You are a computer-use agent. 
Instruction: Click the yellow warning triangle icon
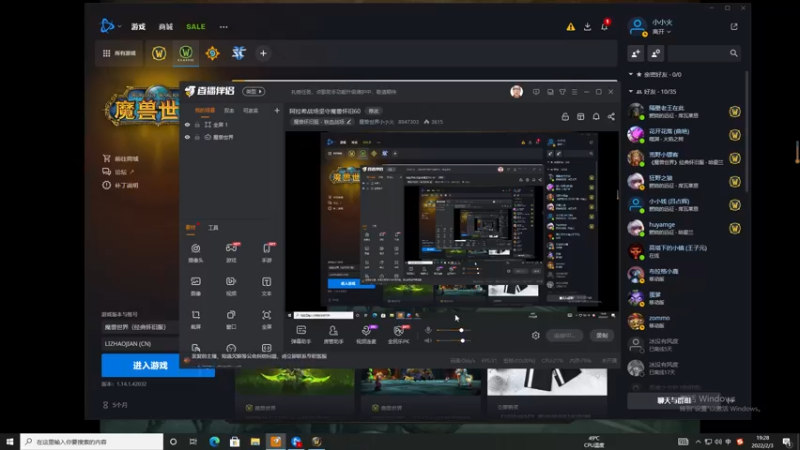click(x=570, y=27)
